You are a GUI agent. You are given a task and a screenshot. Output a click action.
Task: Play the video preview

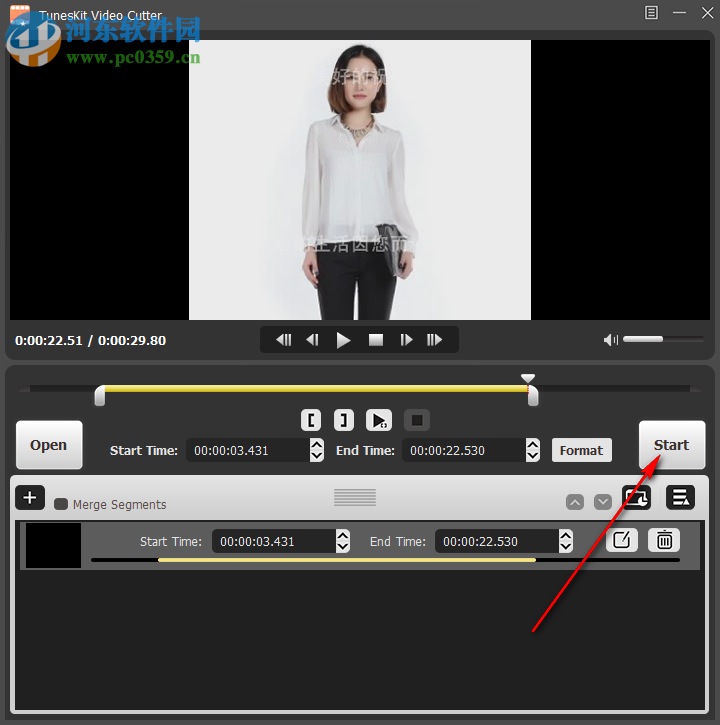[343, 340]
